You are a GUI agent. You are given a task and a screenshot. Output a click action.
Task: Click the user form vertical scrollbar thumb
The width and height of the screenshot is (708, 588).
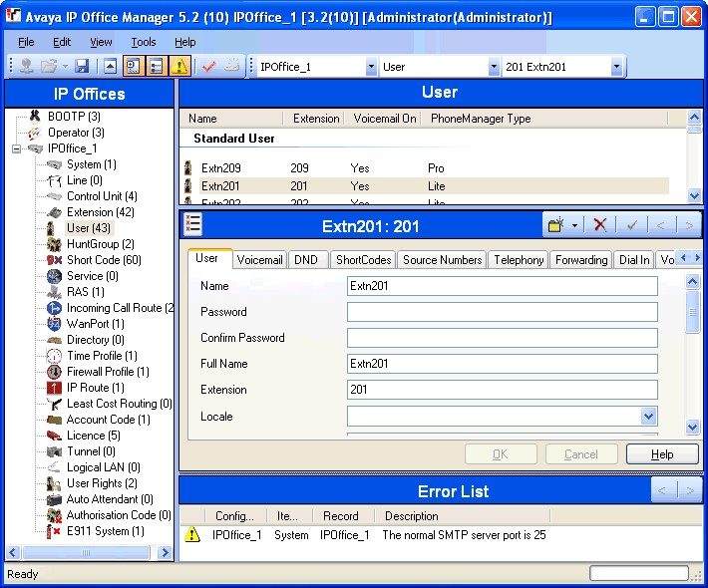pos(692,312)
